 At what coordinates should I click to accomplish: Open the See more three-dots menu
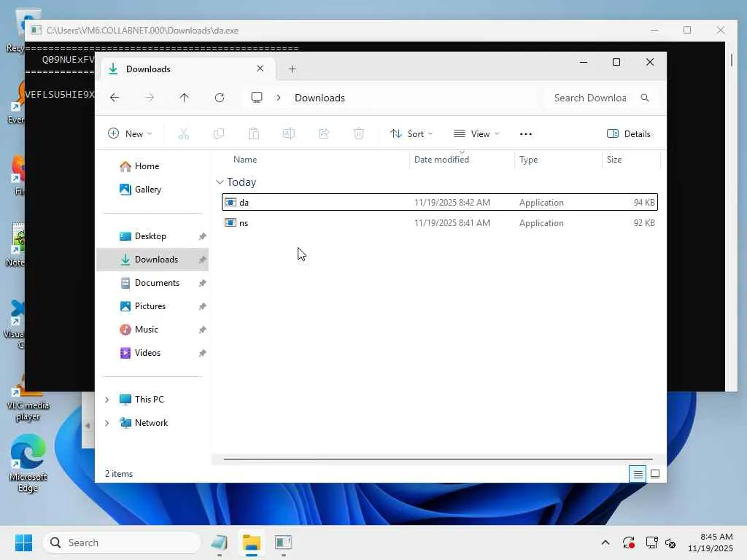526,134
